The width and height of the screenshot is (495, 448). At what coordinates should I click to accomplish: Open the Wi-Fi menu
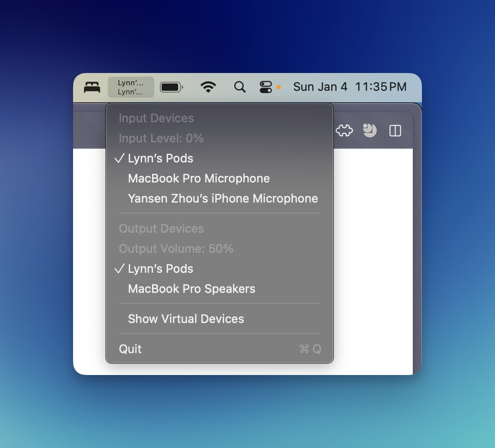point(208,87)
